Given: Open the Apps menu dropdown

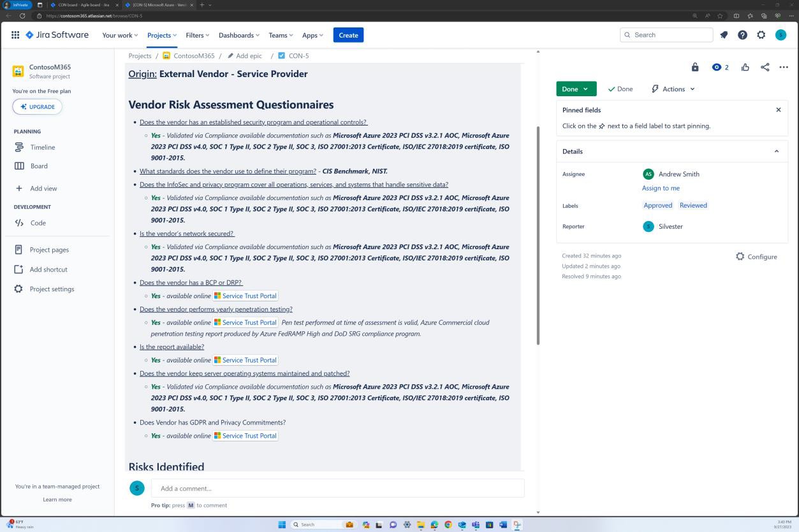Looking at the screenshot, I should click(x=312, y=35).
